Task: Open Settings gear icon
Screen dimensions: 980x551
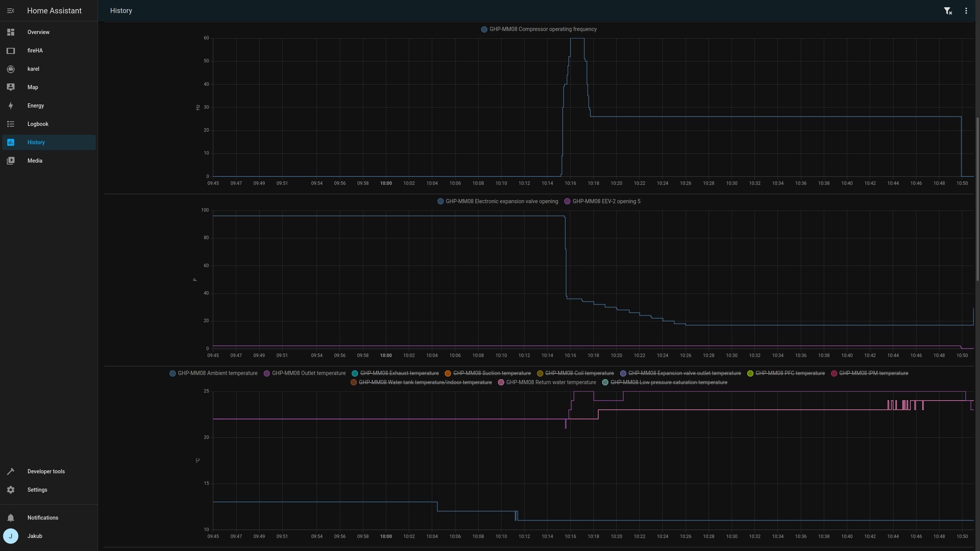Action: (x=11, y=490)
